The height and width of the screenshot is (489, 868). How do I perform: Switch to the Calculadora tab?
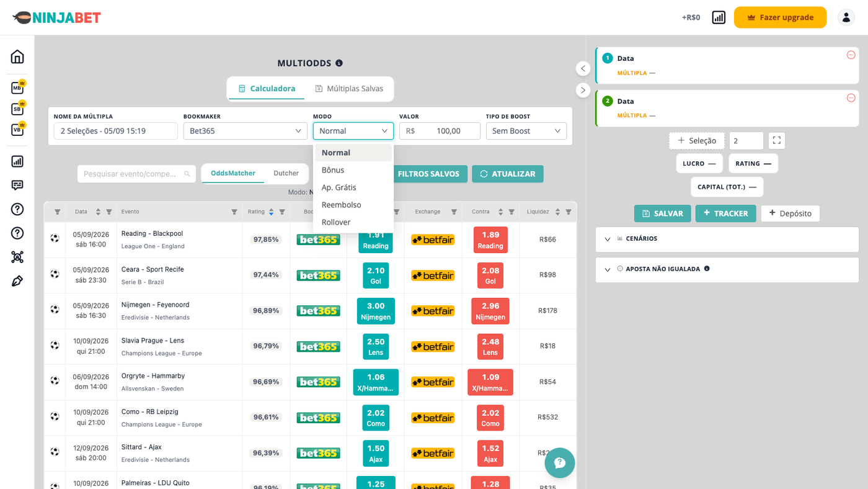(267, 89)
